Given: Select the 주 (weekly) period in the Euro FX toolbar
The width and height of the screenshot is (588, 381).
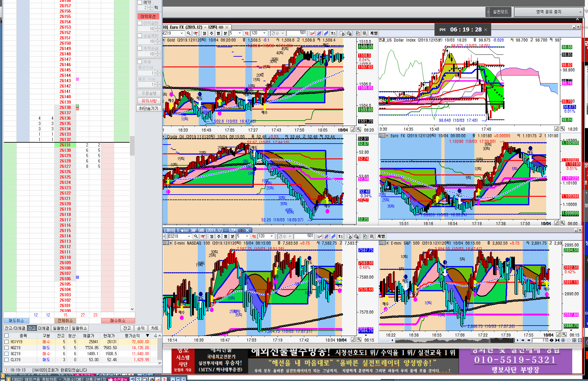Looking at the screenshot, I should click(211, 33).
